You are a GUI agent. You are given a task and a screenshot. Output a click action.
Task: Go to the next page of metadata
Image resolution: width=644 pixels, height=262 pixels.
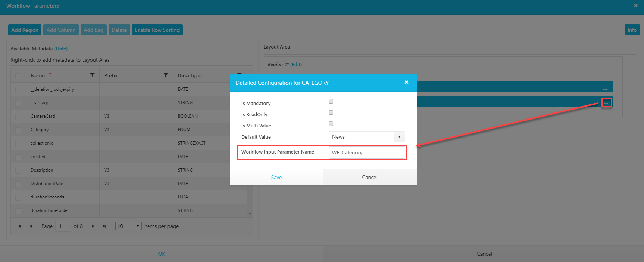coord(93,226)
